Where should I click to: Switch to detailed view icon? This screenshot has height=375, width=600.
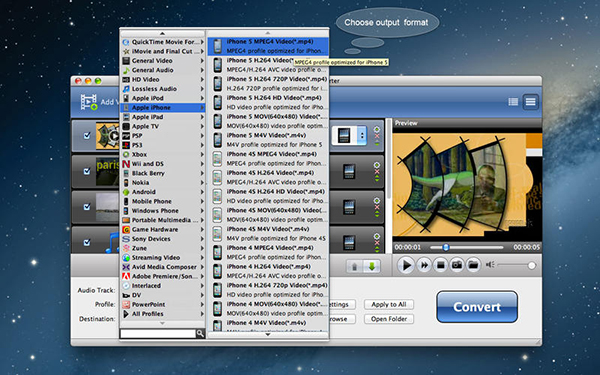(x=530, y=102)
